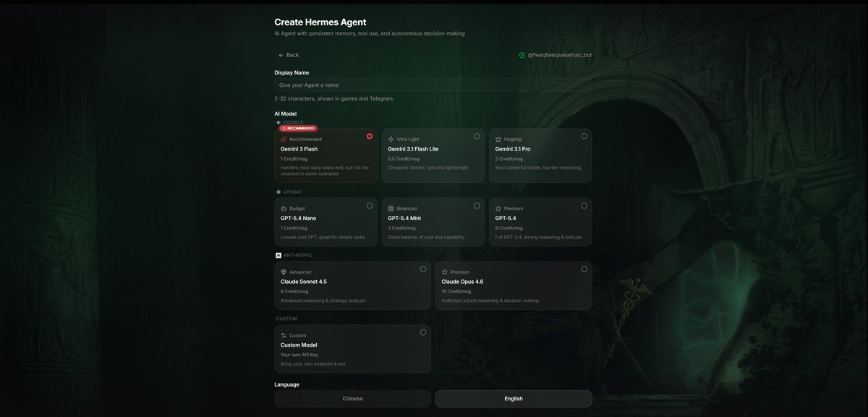
Task: Click the Claude Opus 4.6 title
Action: [x=462, y=282]
